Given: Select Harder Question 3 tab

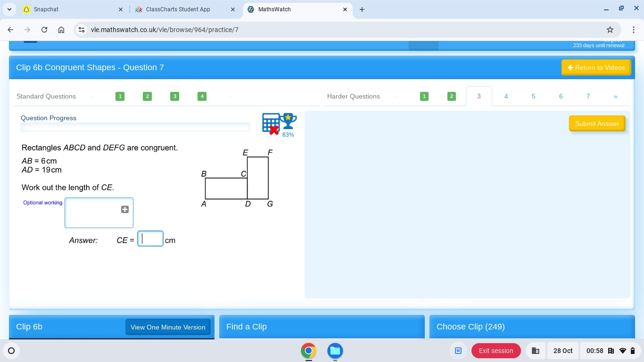Looking at the screenshot, I should pos(479,96).
